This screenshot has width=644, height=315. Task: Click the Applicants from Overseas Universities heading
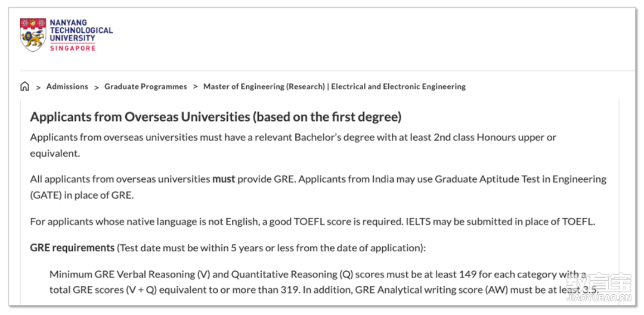click(215, 117)
